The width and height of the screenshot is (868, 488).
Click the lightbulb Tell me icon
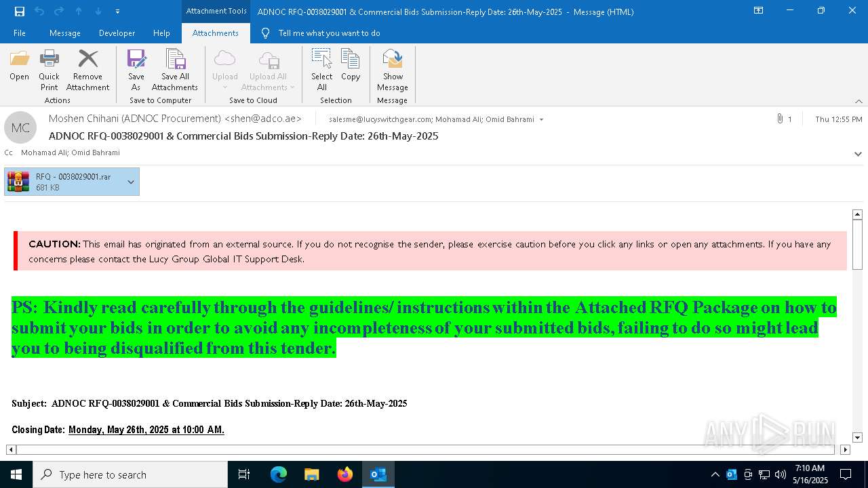[265, 33]
